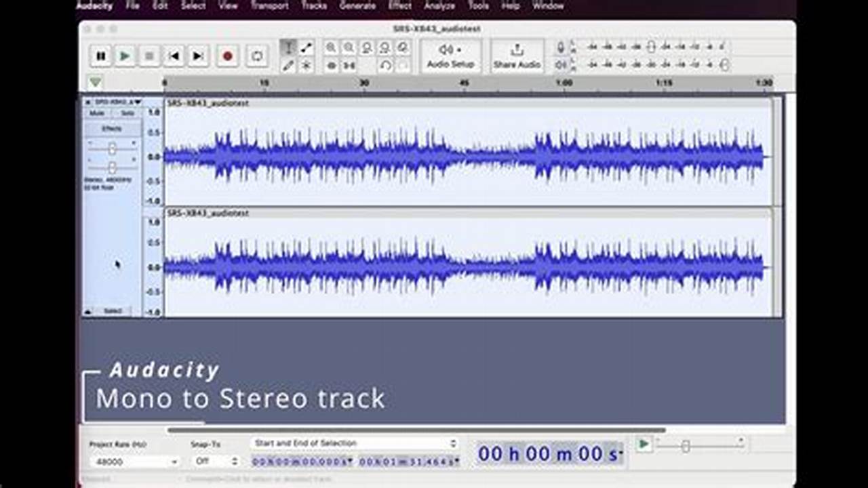Open the Tools menu
The height and width of the screenshot is (488, 868).
coord(478,5)
